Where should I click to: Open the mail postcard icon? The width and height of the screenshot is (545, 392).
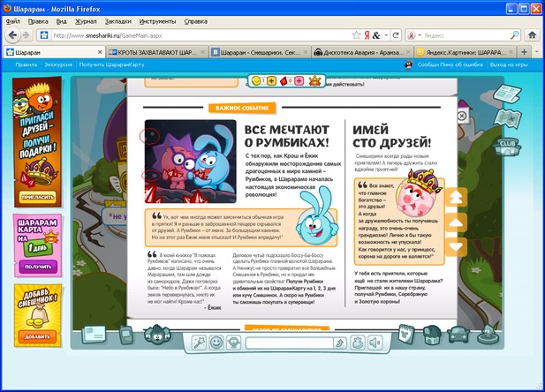click(94, 335)
